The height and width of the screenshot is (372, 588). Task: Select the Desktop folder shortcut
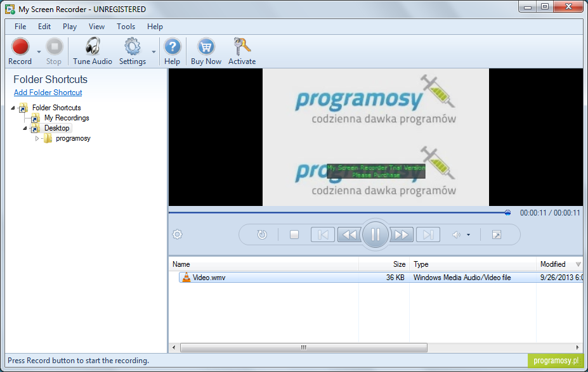[x=56, y=128]
